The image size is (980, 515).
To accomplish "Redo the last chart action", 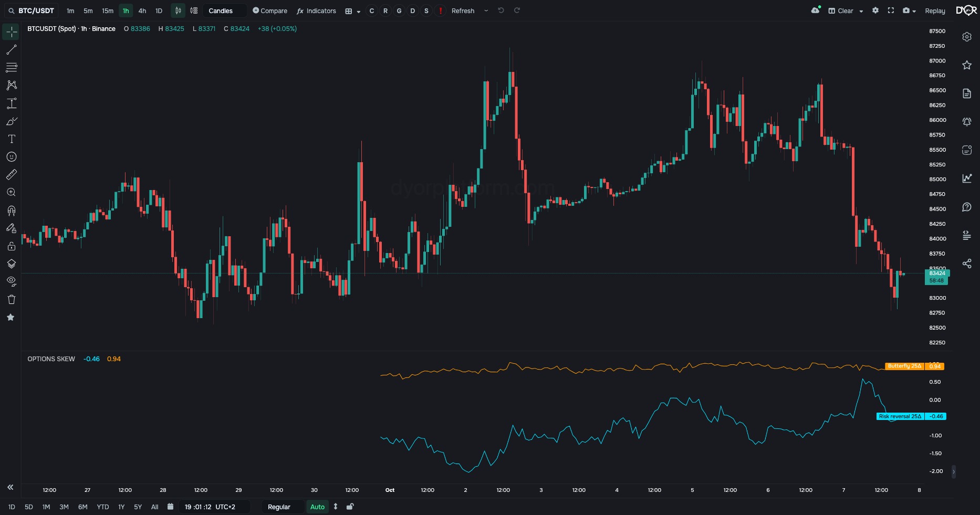I will (x=517, y=10).
